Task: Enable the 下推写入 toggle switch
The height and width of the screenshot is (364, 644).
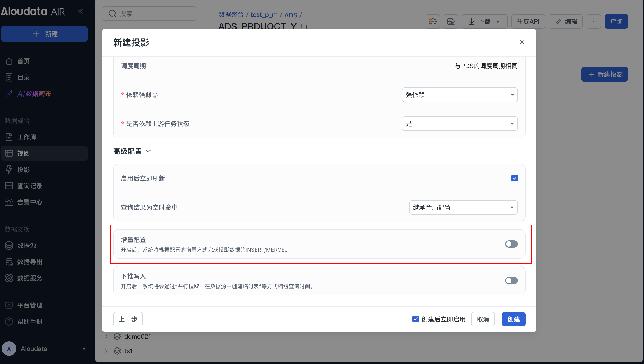Action: (511, 281)
